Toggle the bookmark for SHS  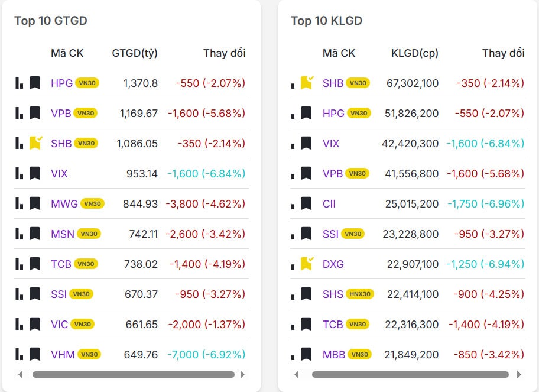point(306,294)
